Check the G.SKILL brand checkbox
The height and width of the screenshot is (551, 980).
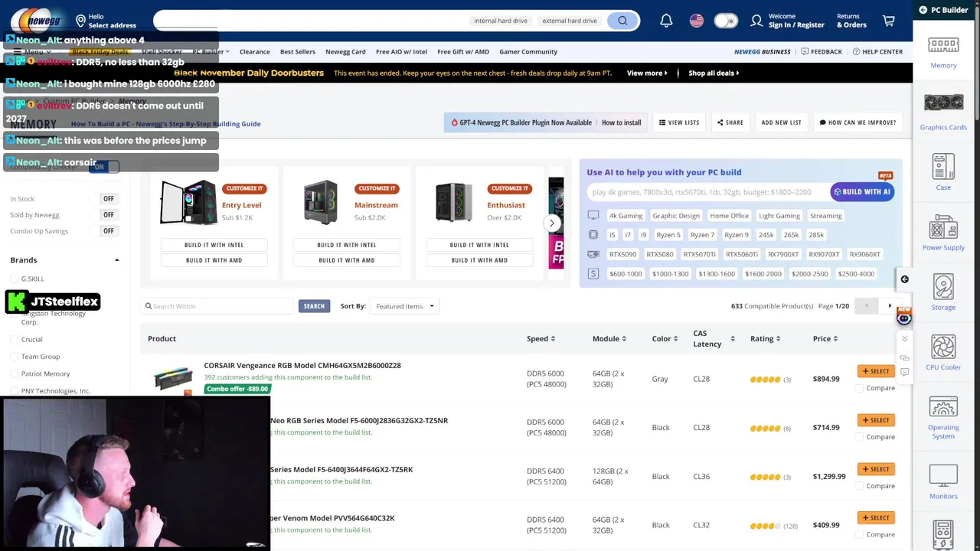pyautogui.click(x=14, y=279)
